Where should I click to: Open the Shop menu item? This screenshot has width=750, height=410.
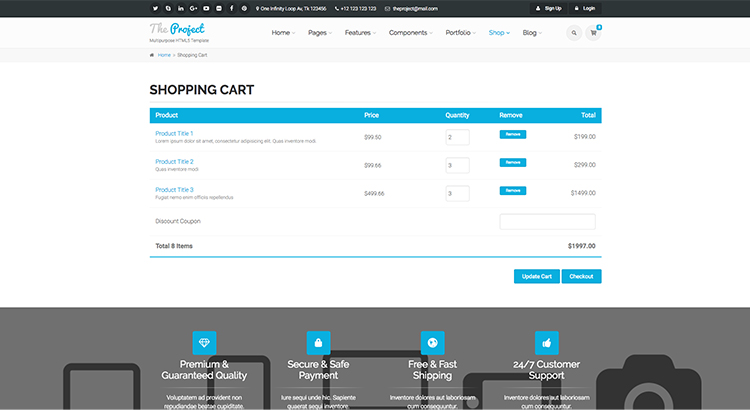click(499, 33)
